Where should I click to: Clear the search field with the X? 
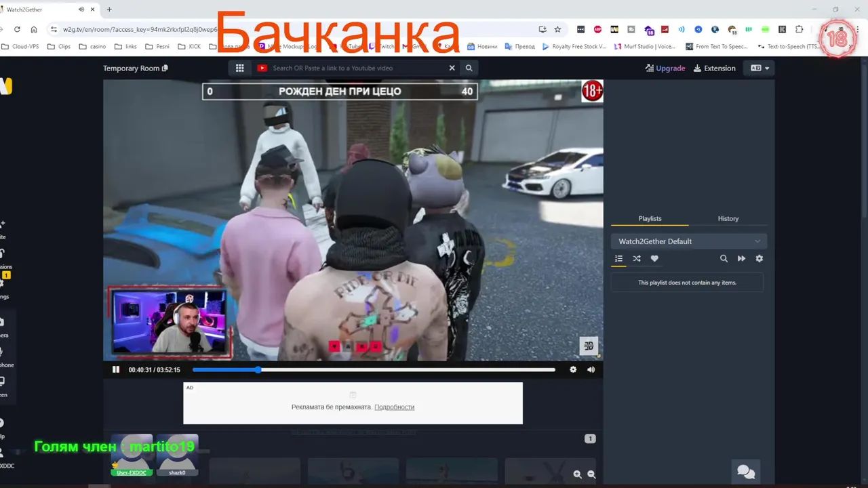(452, 68)
